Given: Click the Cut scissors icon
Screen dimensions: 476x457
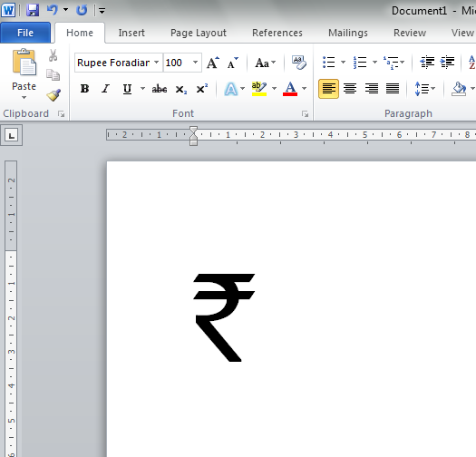Looking at the screenshot, I should [x=53, y=55].
